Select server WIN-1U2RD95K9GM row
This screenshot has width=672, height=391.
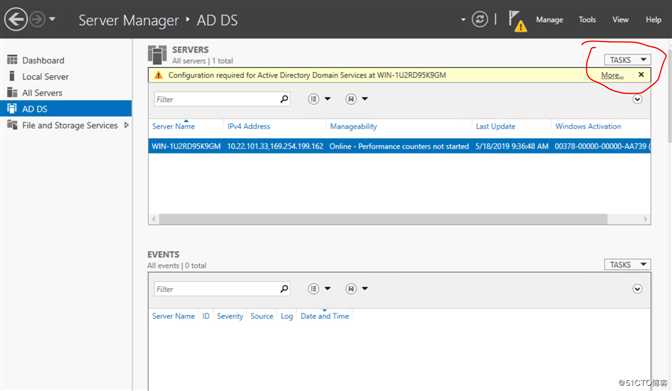(399, 146)
